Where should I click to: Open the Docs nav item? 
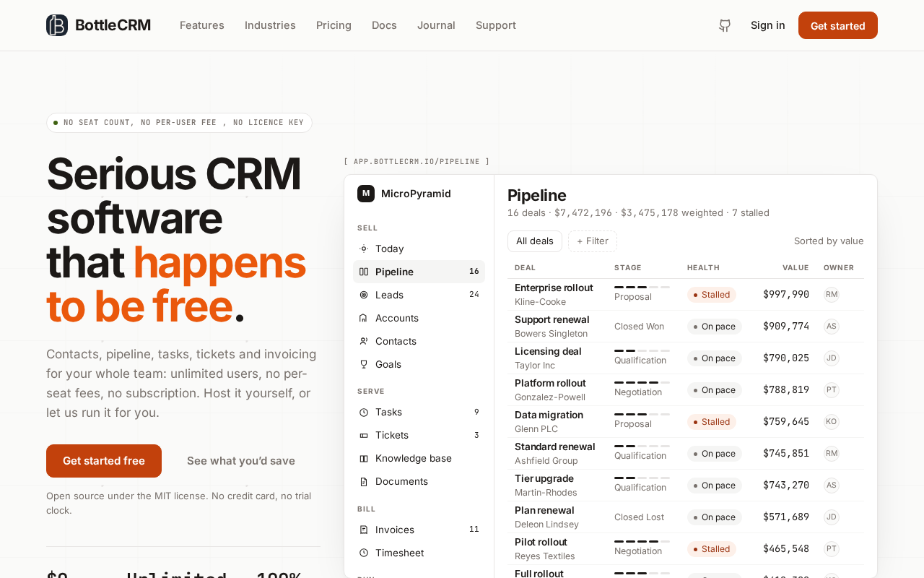point(384,25)
